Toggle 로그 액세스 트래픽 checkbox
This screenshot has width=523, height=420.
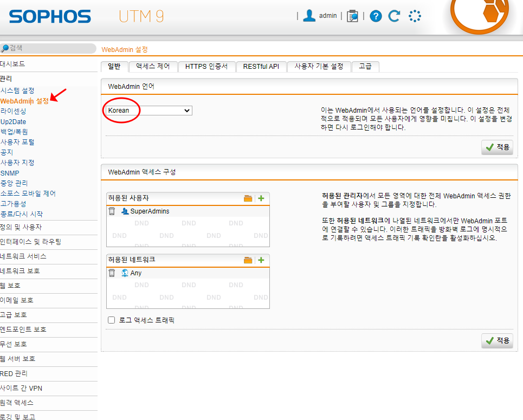(112, 320)
